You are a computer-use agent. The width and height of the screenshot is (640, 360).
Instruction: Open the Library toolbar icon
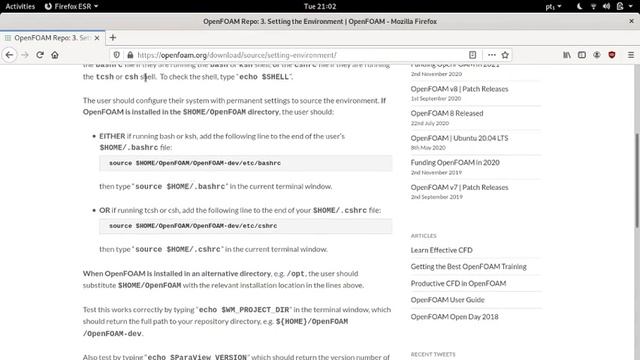point(567,55)
